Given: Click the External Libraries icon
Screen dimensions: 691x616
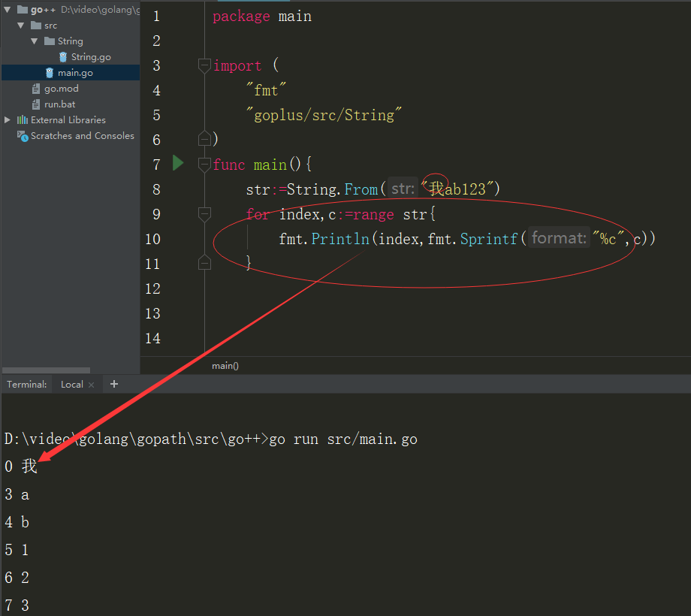Looking at the screenshot, I should [x=23, y=120].
